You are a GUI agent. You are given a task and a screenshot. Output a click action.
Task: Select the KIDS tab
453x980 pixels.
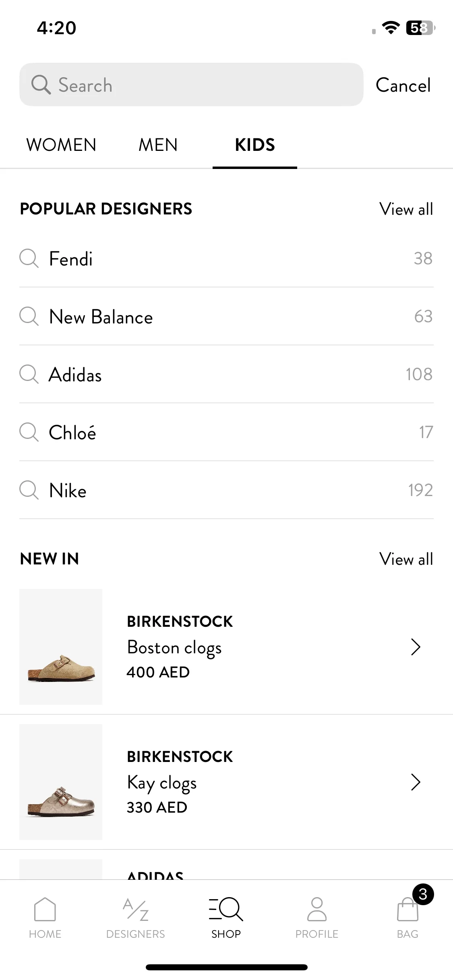[x=255, y=145]
